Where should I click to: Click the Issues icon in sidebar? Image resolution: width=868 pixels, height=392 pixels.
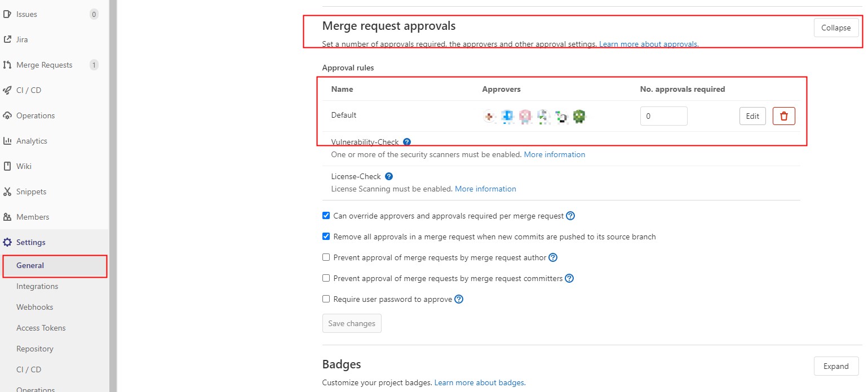click(7, 14)
